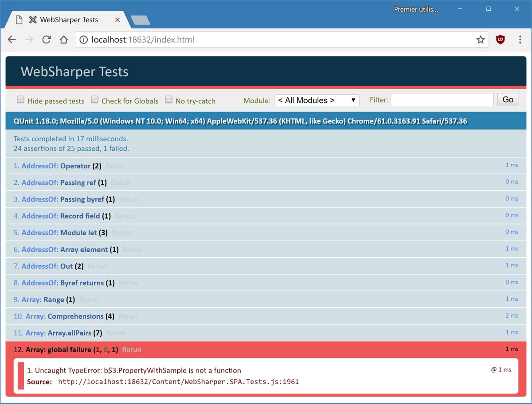Expand test 6 AddressOf: Array element

click(66, 249)
